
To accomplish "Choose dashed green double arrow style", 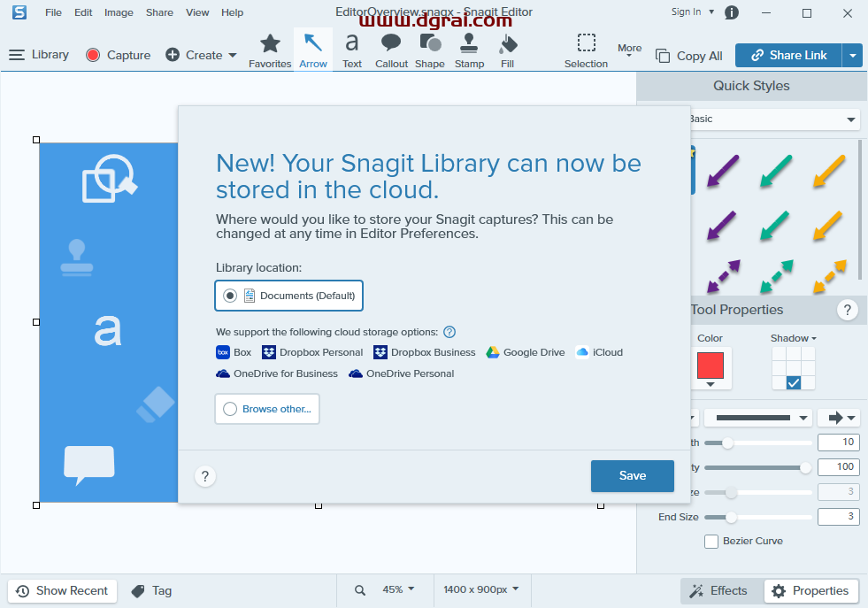I will click(776, 276).
